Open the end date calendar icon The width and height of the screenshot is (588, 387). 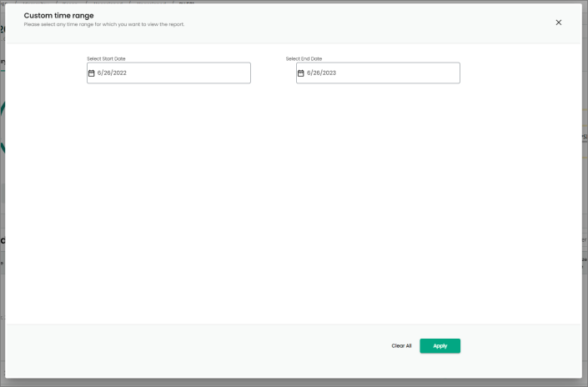coord(301,73)
